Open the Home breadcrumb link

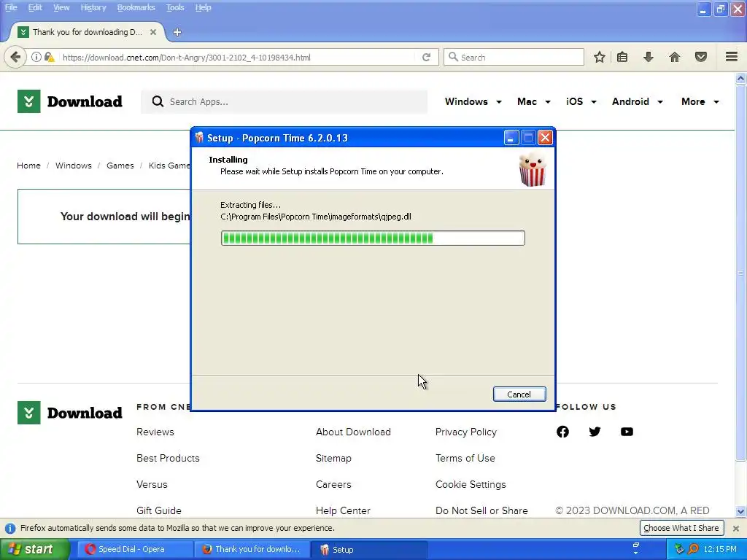tap(28, 166)
